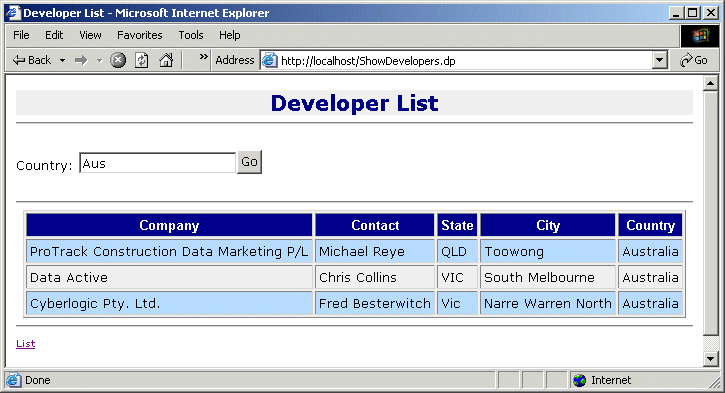Viewport: 725px width, 393px height.
Task: Click the Narre Warren North city cell
Action: pyautogui.click(x=548, y=303)
